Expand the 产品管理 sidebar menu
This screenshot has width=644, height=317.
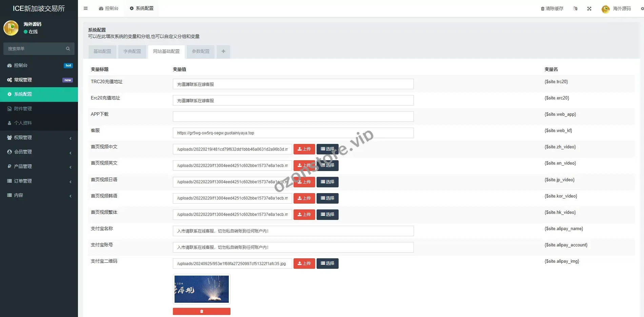coord(39,167)
